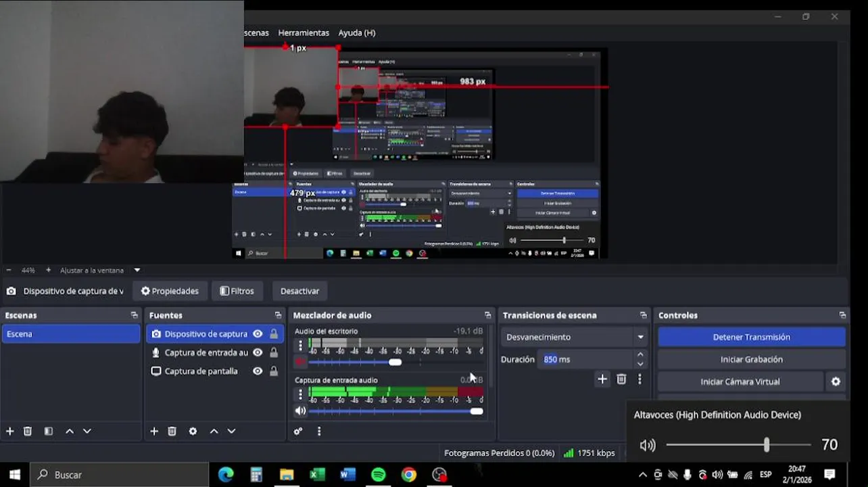Open transition properties three-dot menu
The width and height of the screenshot is (868, 487).
coord(640,379)
